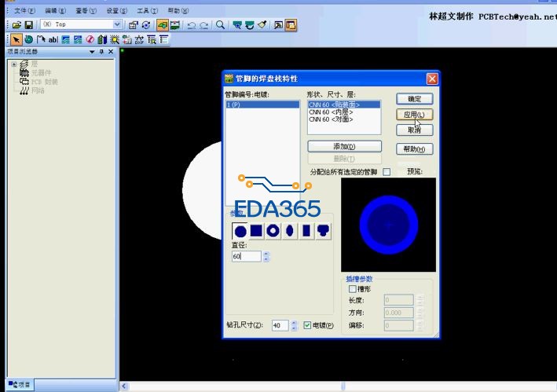
Task: Click the Redo arrow icon
Action: pos(204,25)
